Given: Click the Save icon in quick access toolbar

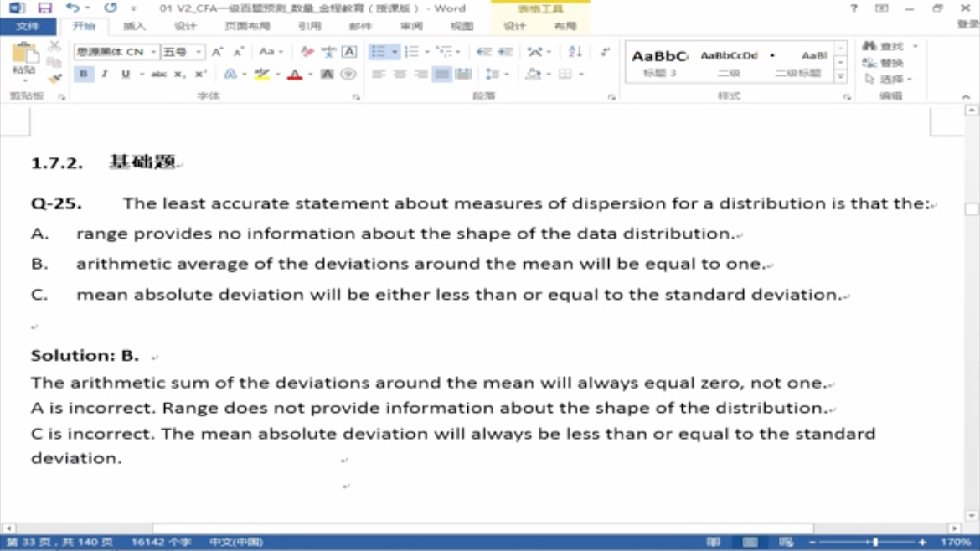Looking at the screenshot, I should coord(44,8).
